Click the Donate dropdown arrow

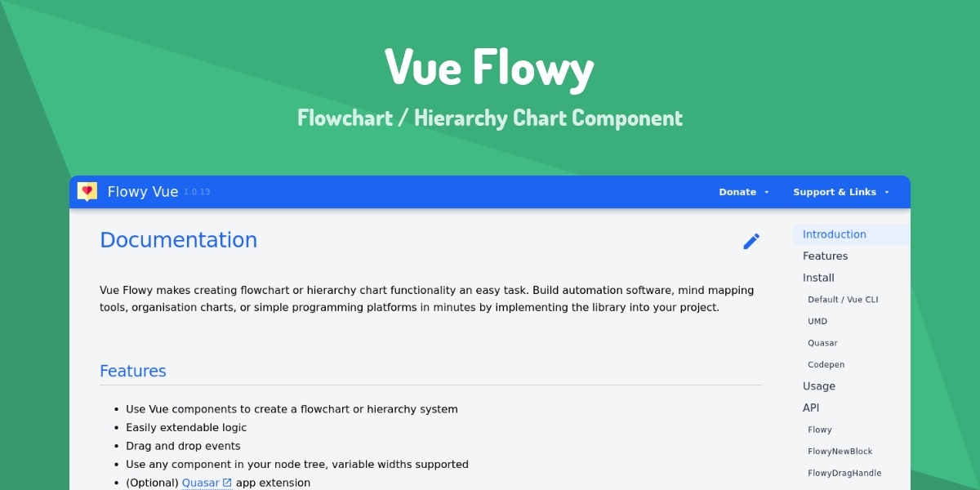[x=766, y=193]
